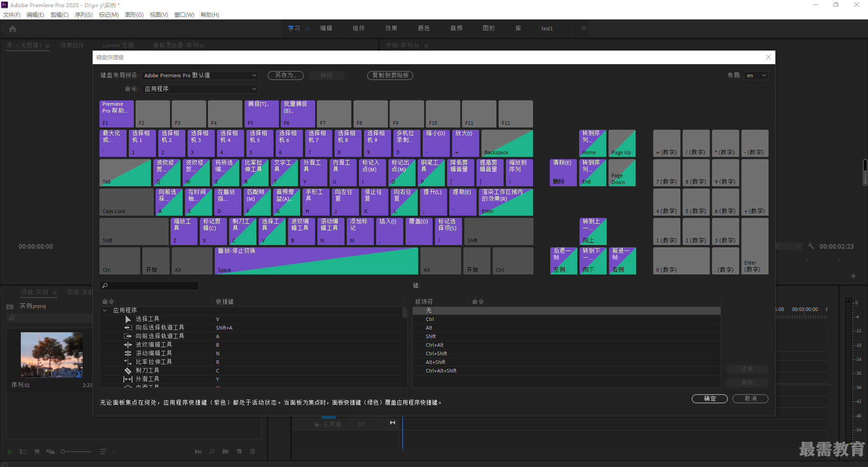Click the 取消 button
The height and width of the screenshot is (467, 868).
750,399
